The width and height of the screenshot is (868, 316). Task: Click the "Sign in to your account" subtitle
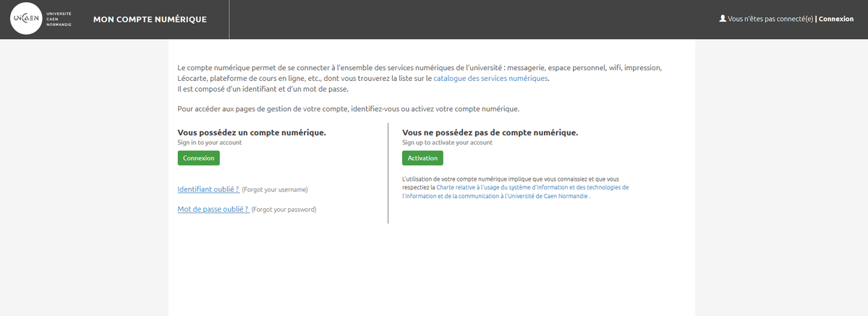pyautogui.click(x=210, y=142)
